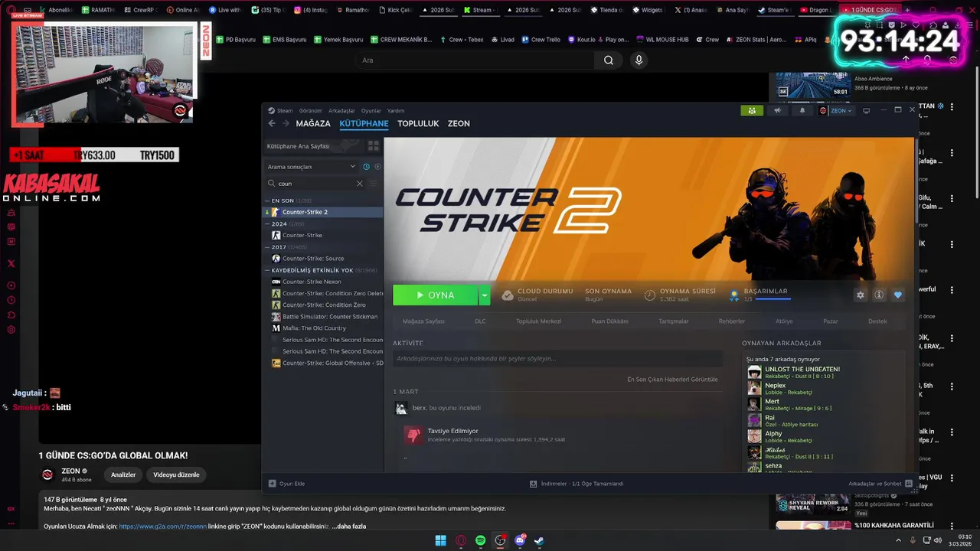980x551 pixels.
Task: Show game info icon
Action: coord(880,295)
